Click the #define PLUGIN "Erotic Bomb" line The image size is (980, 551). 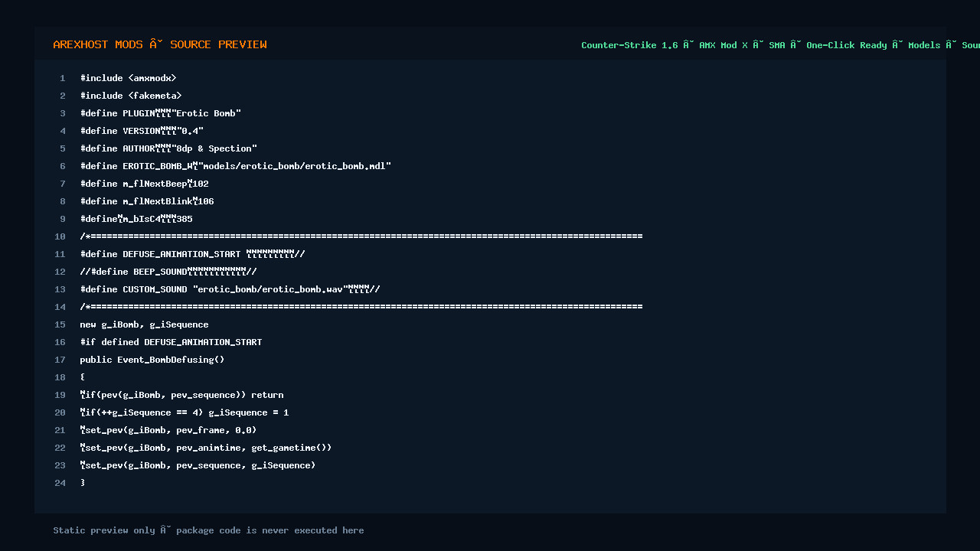click(x=161, y=113)
